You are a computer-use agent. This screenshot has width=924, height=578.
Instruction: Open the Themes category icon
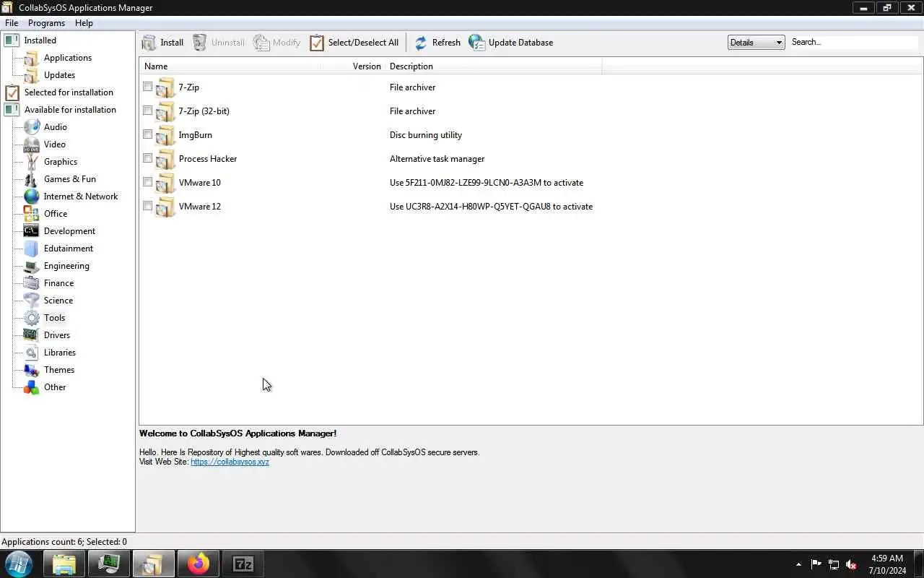click(32, 370)
